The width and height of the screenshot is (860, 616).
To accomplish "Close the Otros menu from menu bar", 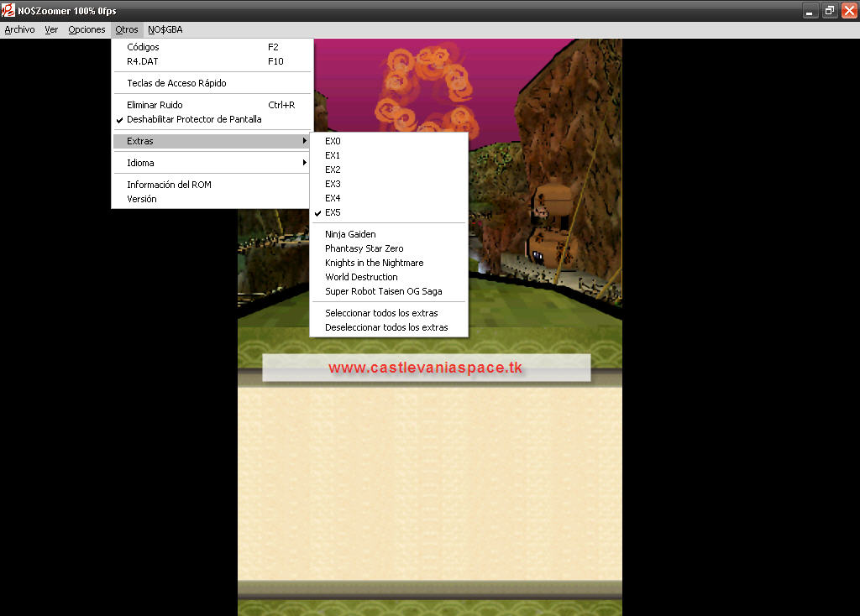I will [127, 29].
